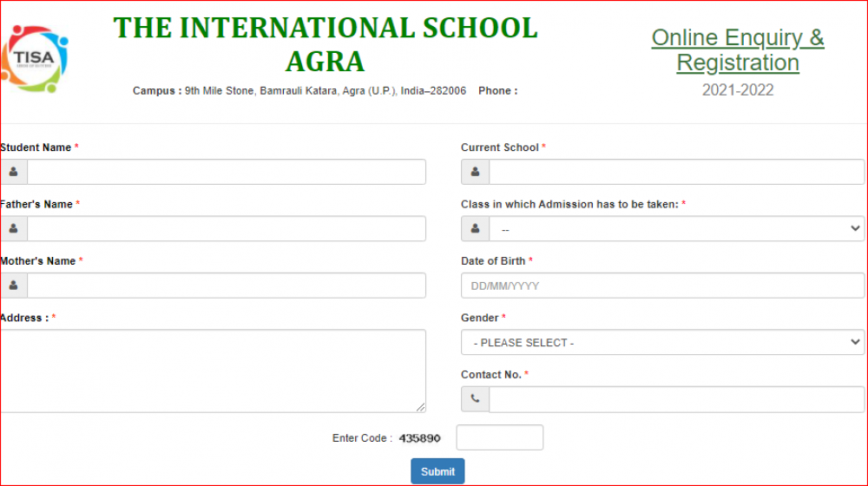Image resolution: width=868 pixels, height=486 pixels.
Task: Click the TISA school logo
Action: point(35,58)
